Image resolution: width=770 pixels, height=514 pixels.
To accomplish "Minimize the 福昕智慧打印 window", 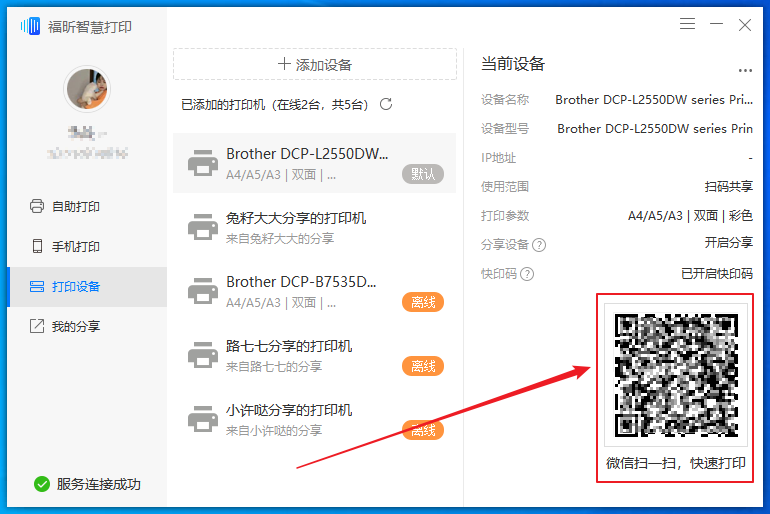I will (x=716, y=24).
